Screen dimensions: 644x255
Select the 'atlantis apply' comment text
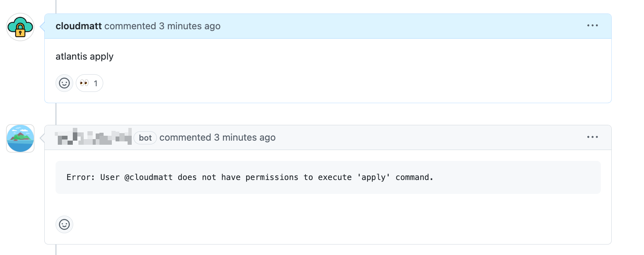[84, 56]
